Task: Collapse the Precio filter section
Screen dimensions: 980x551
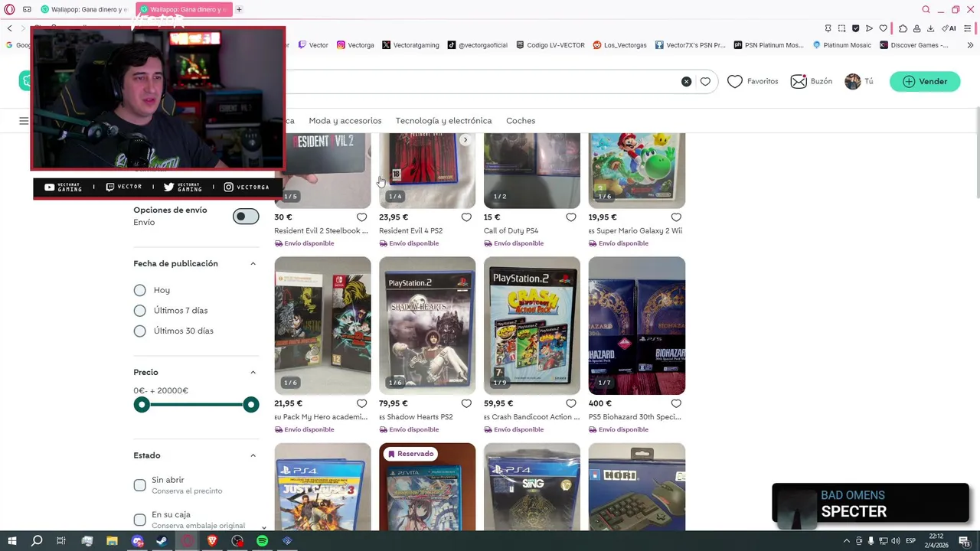Action: tap(253, 373)
